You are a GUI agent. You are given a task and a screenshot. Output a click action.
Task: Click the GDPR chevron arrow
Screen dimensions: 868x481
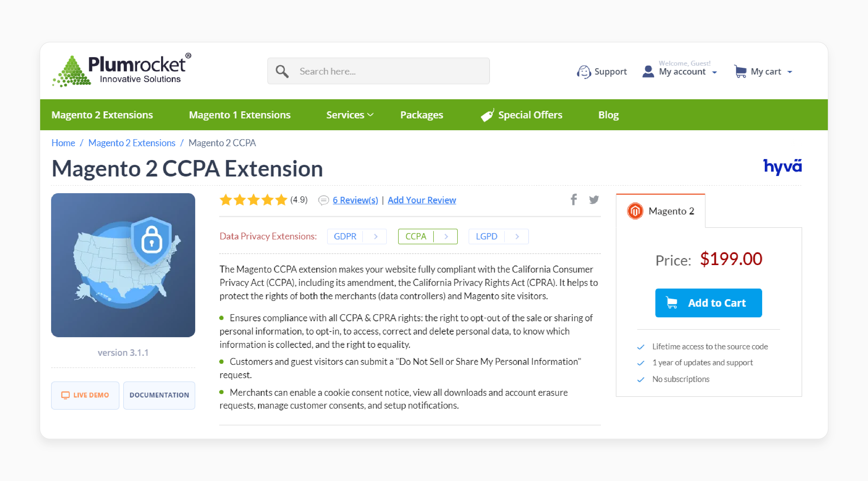375,237
